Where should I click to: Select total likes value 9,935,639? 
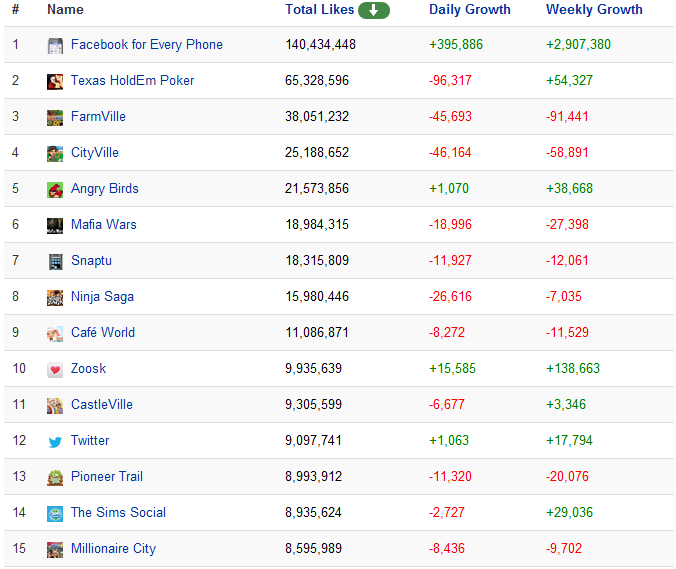pyautogui.click(x=313, y=369)
